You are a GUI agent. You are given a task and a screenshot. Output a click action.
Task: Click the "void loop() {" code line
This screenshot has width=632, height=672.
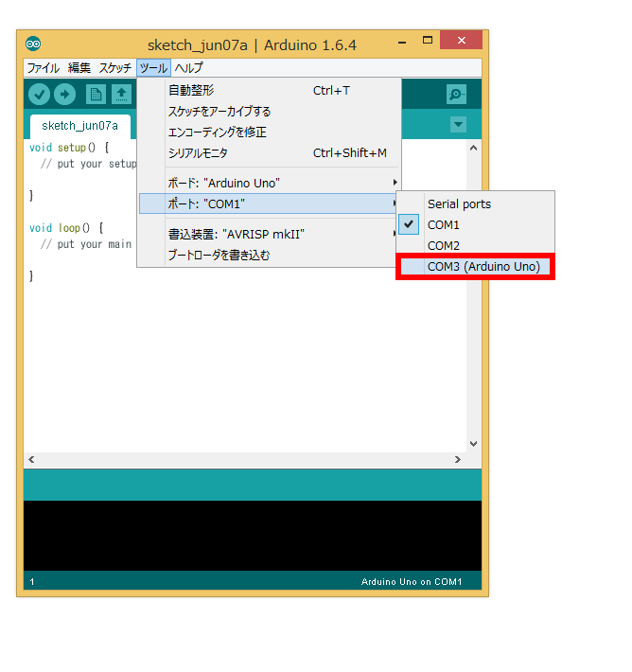66,228
